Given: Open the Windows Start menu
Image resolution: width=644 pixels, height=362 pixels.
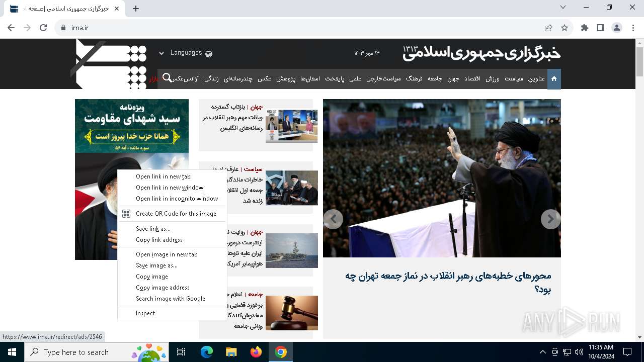Looking at the screenshot, I should coord(12,352).
